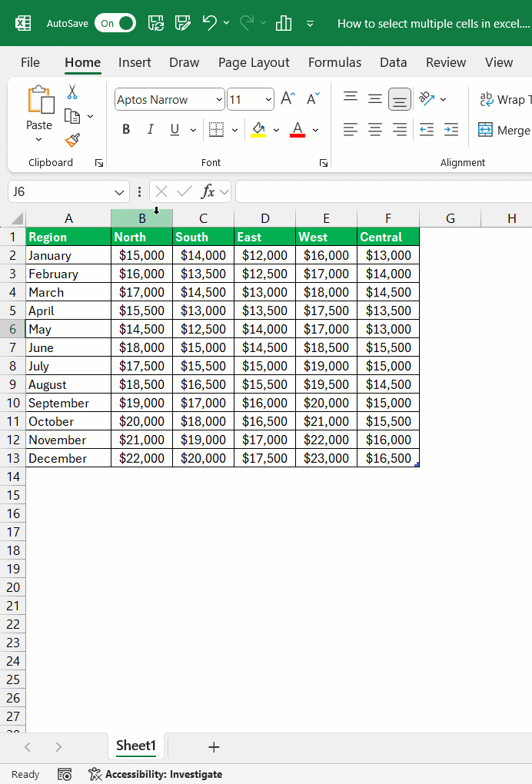Click Decrease Font Size icon

313,98
